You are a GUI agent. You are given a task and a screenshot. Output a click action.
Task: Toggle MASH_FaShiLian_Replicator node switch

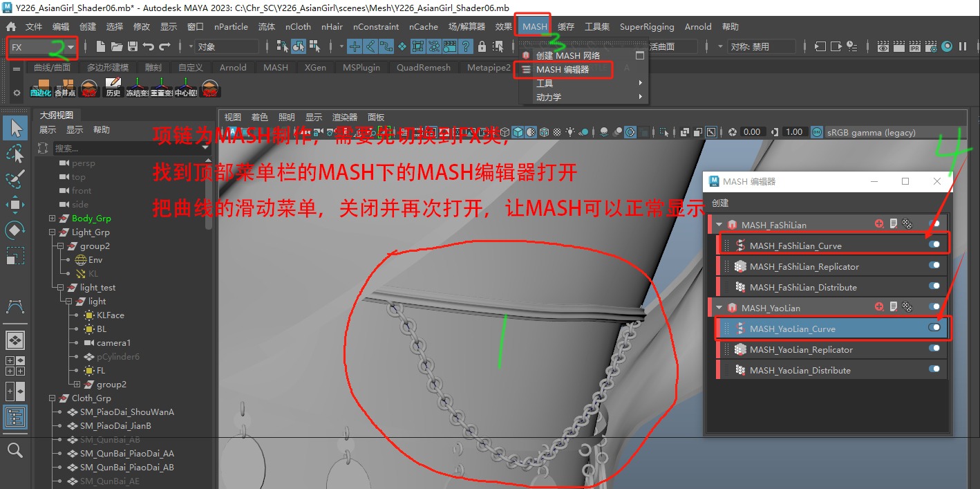click(934, 266)
